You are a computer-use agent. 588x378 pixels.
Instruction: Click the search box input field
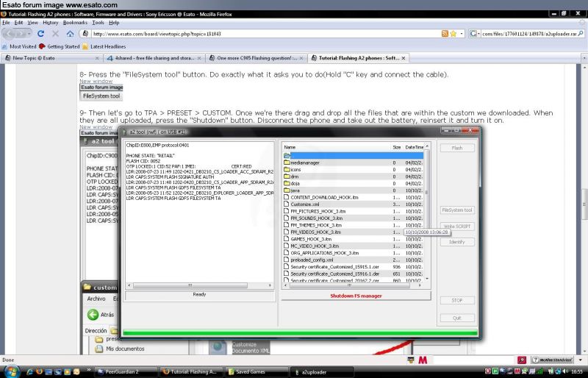(x=528, y=34)
